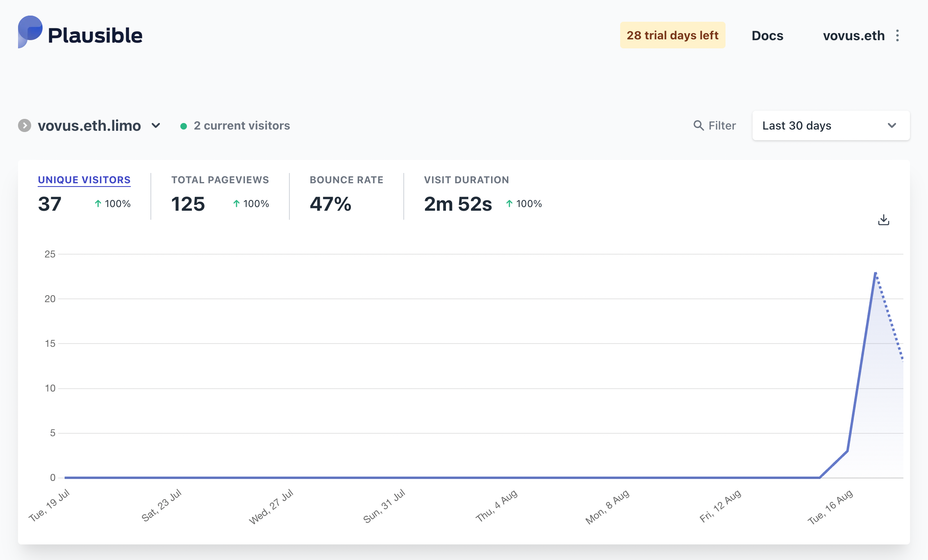This screenshot has width=928, height=560.
Task: Click the Thu, 4 Aug axis label
Action: pos(497,505)
